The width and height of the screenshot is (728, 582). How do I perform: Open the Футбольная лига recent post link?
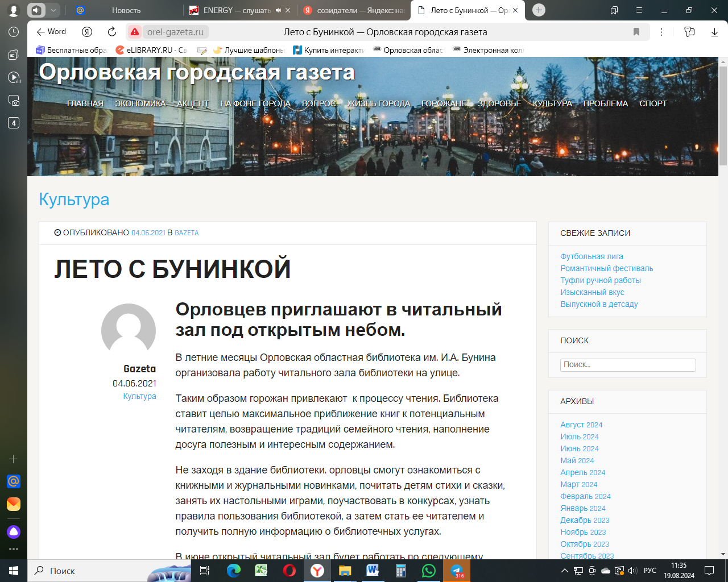click(x=591, y=256)
